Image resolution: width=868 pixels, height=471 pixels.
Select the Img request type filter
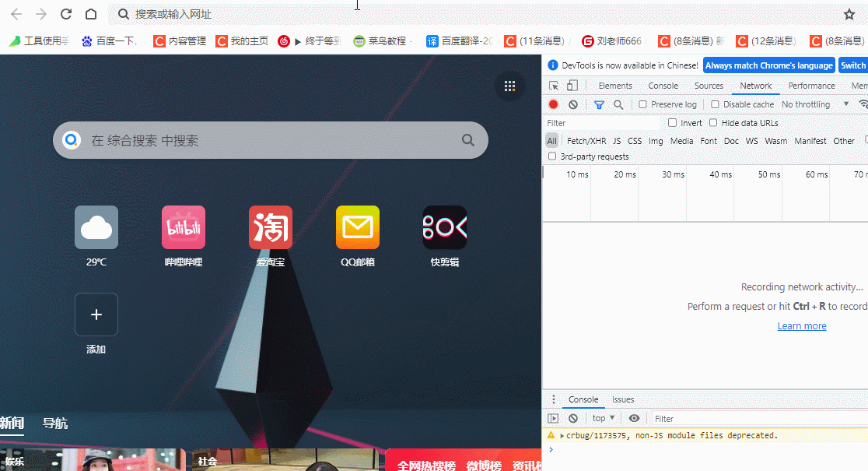coord(656,141)
